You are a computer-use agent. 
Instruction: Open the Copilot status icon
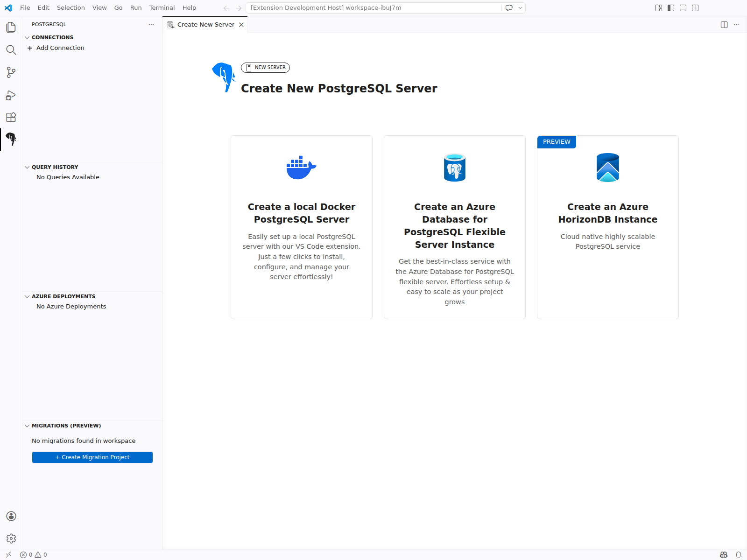[x=724, y=555]
